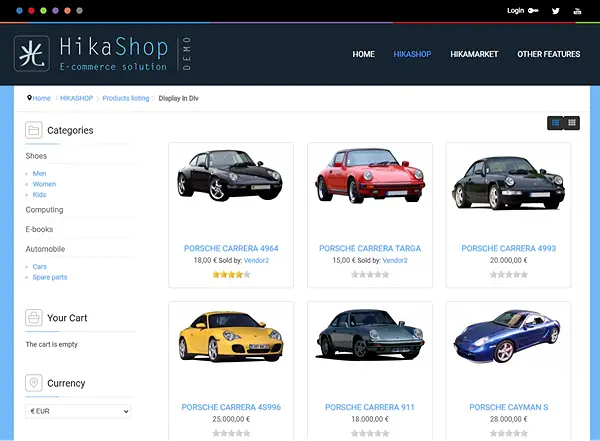This screenshot has width=600, height=441.
Task: Expand the Shoes category
Action: coord(36,156)
